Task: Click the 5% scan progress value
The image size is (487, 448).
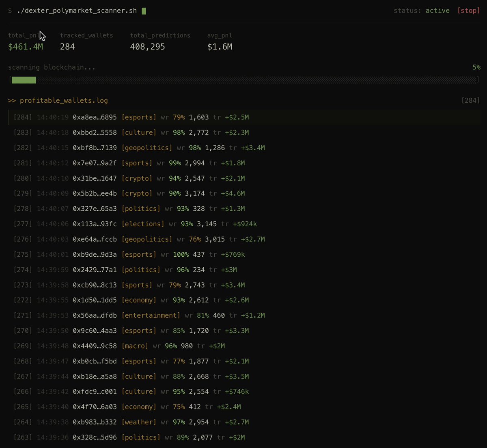Action: click(476, 67)
